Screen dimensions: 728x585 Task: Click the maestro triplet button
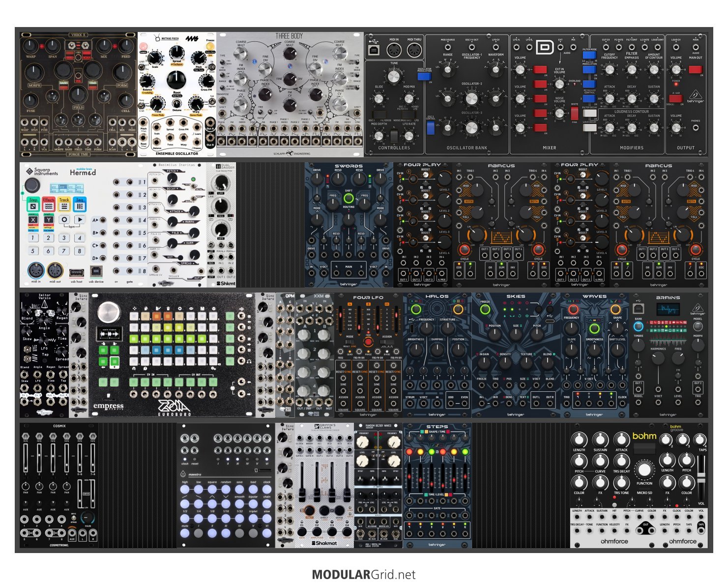tap(253, 518)
